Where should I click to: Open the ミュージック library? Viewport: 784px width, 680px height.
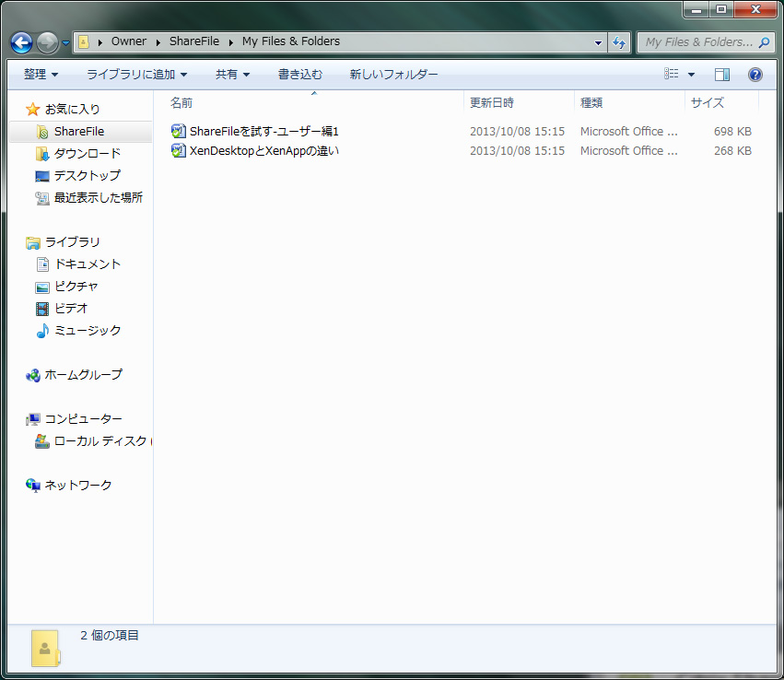[88, 331]
